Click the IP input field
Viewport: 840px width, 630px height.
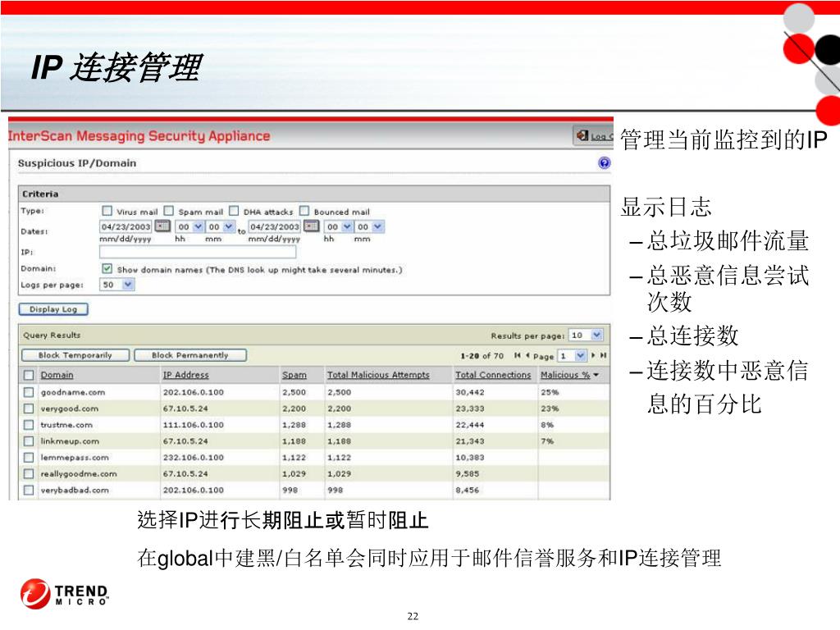point(198,252)
